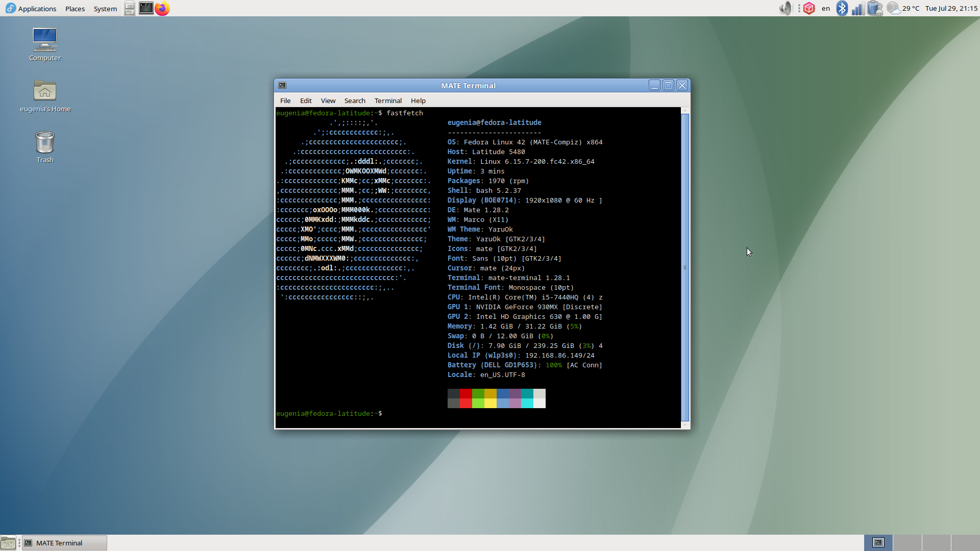
Task: Open the System menu in top panel
Action: pyautogui.click(x=105, y=9)
